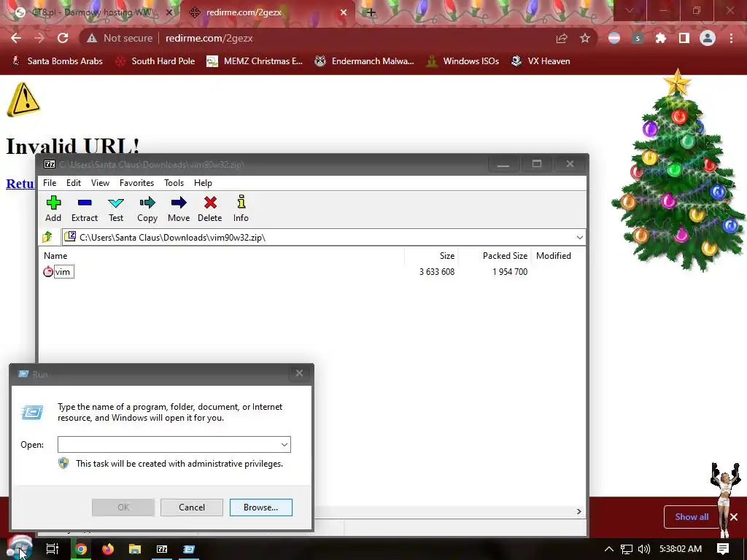Screen dimensions: 747x560
Task: Open the File menu in 7-Zip
Action: pos(50,183)
